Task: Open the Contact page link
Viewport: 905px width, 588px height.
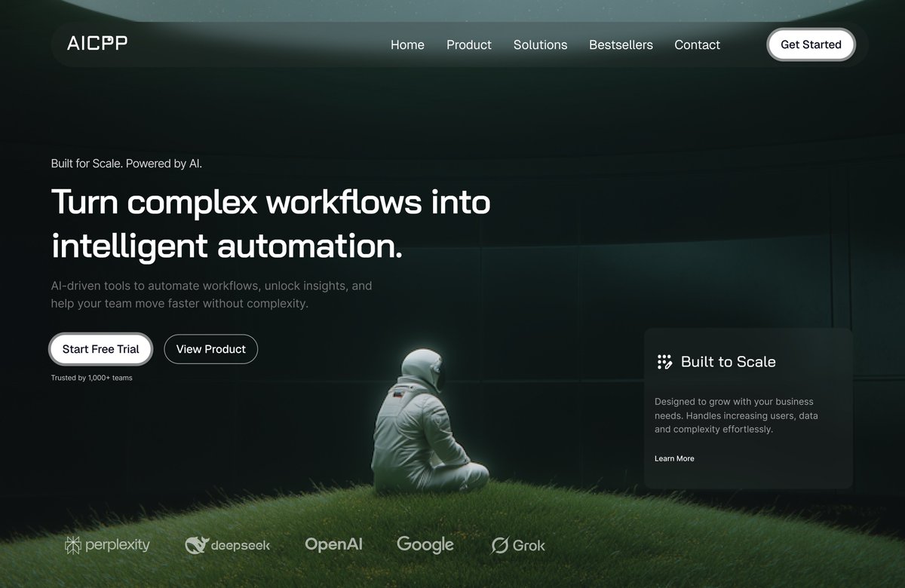Action: pos(697,44)
